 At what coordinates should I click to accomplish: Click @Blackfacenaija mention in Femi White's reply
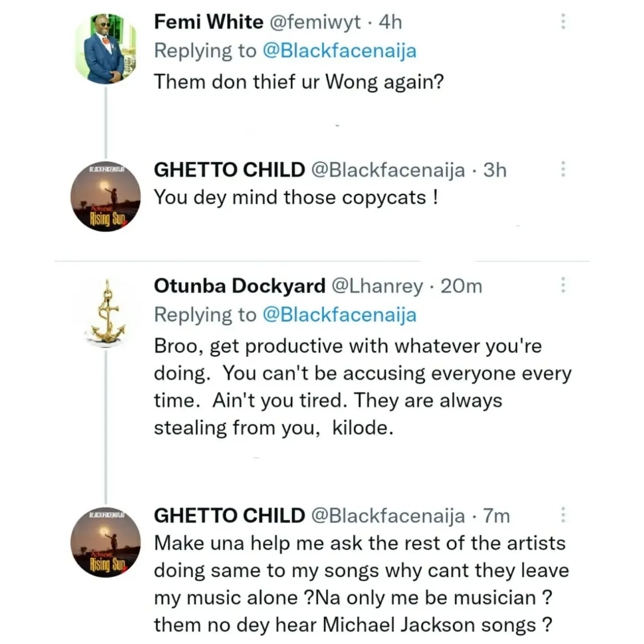pos(340,51)
